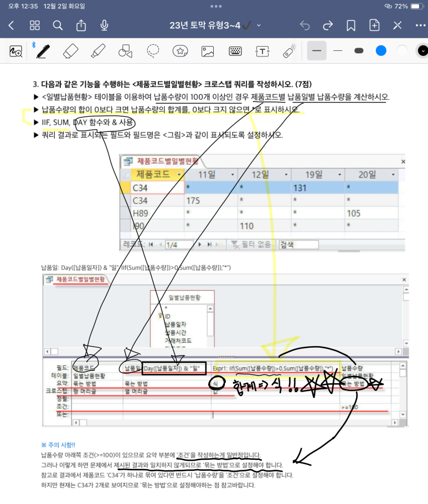Go to next record arrow
This screenshot has height=504, width=428.
pyautogui.click(x=200, y=245)
